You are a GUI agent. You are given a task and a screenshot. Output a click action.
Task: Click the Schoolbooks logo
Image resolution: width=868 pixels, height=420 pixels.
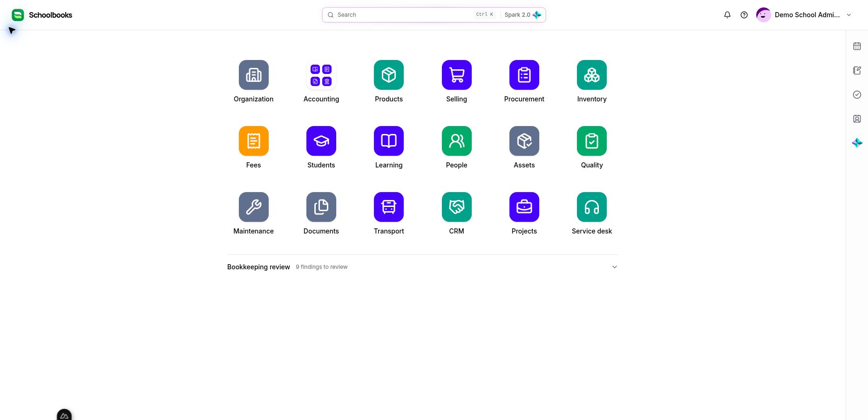[x=18, y=15]
